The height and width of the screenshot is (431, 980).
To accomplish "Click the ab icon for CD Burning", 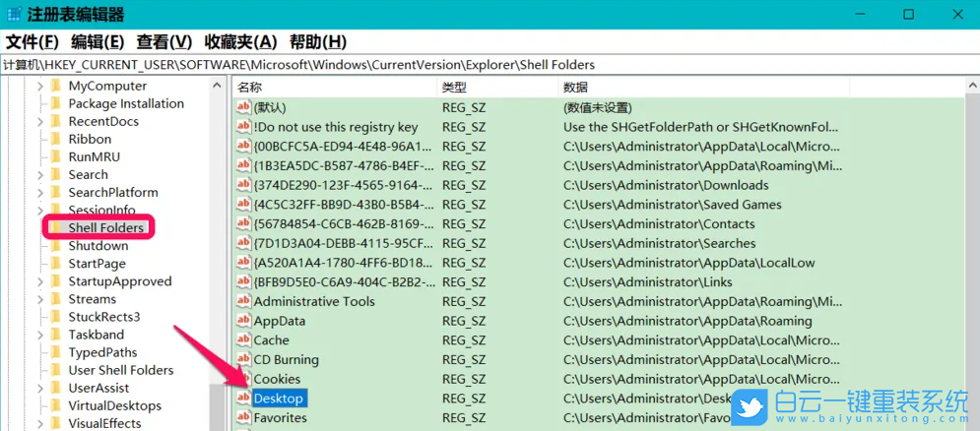I will (x=243, y=359).
